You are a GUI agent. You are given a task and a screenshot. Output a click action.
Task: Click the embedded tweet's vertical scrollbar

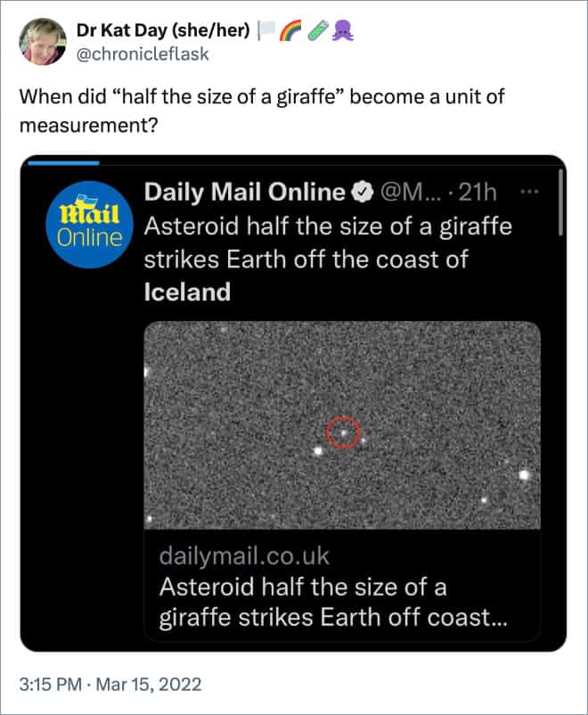click(x=560, y=203)
